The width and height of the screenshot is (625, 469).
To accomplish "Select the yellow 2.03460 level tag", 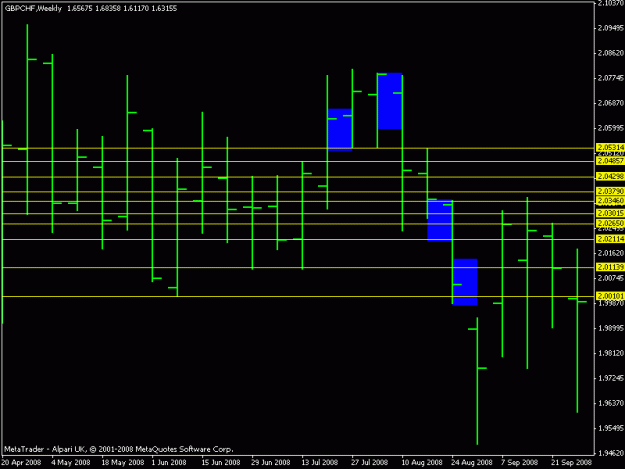I will 610,201.
